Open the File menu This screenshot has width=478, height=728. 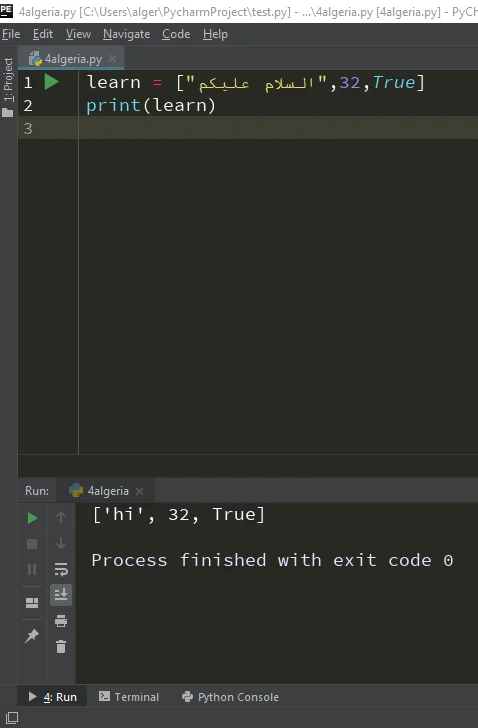[x=11, y=34]
